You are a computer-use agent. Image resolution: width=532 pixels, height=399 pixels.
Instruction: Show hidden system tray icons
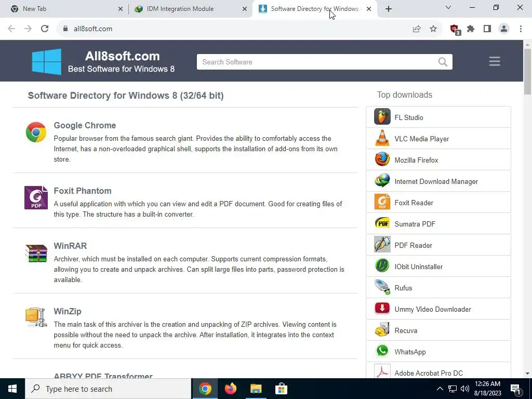pyautogui.click(x=440, y=389)
